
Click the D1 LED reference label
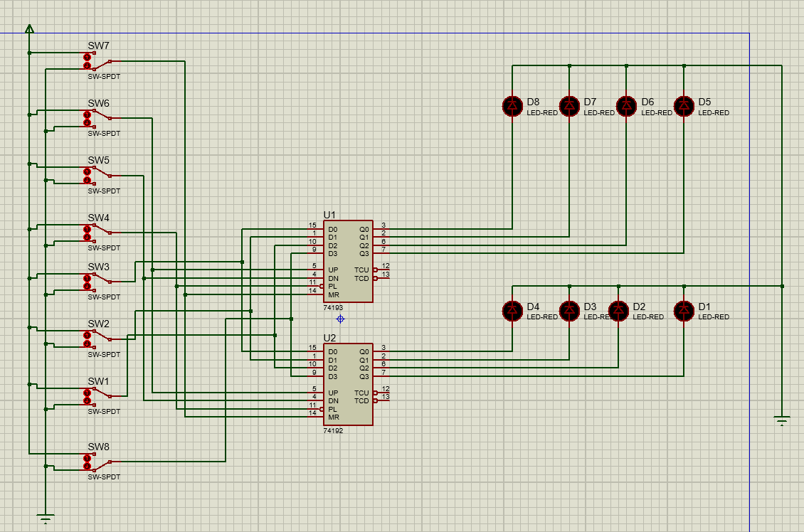pyautogui.click(x=704, y=307)
